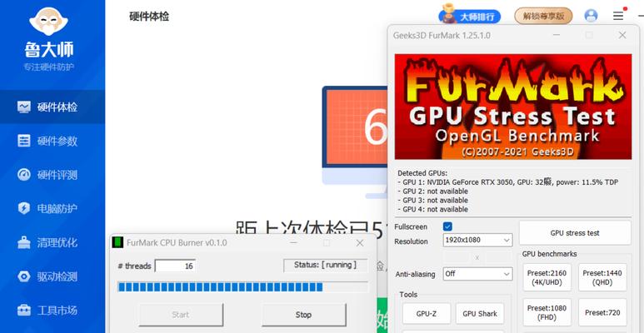Screen dimensions: 644x333
Task: Minimize the FurMark CPU Burner window
Action: tap(292, 242)
